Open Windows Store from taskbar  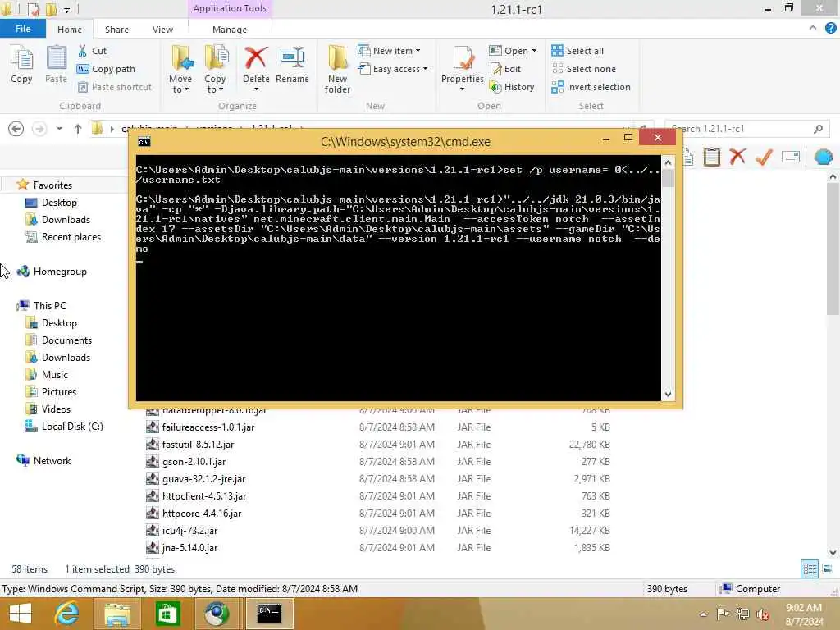pyautogui.click(x=167, y=614)
